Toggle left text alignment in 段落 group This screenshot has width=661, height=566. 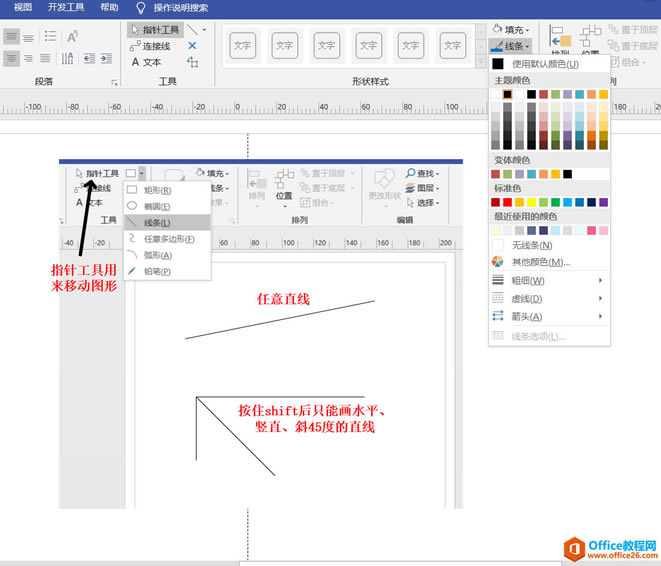10,58
